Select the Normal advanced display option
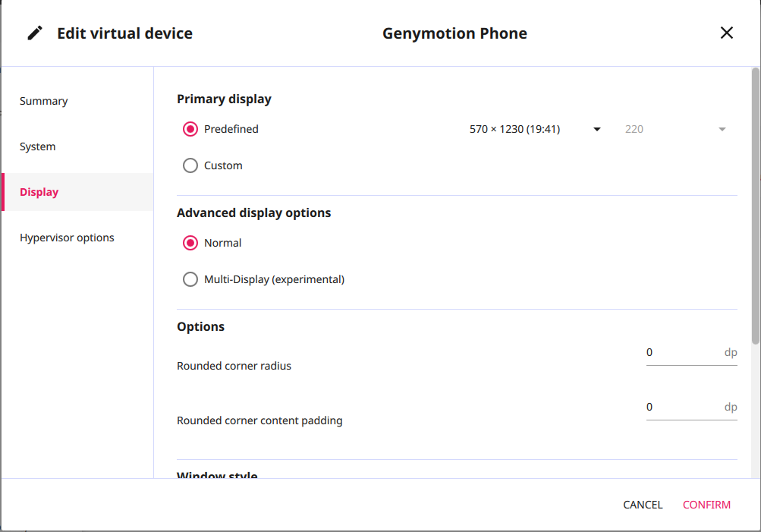 (190, 243)
